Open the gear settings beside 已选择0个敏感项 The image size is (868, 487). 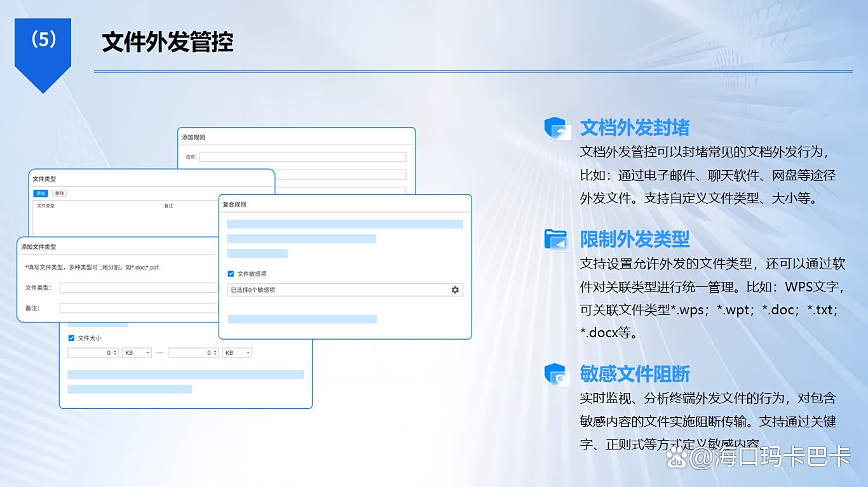pos(454,290)
